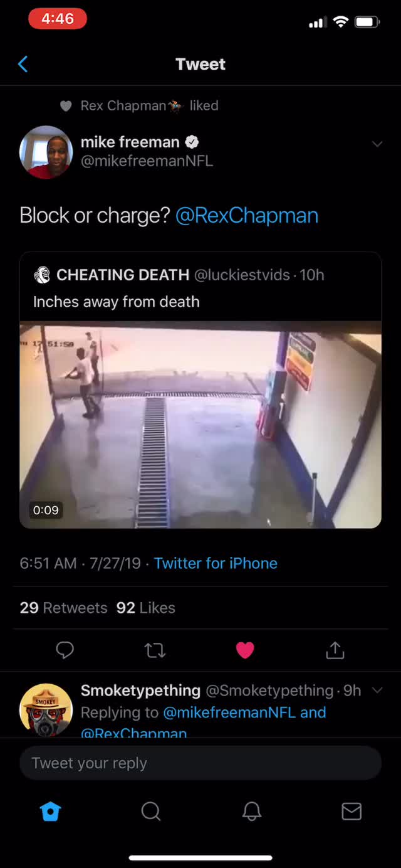
Task: Tap the reply speech bubble icon
Action: pos(65,650)
